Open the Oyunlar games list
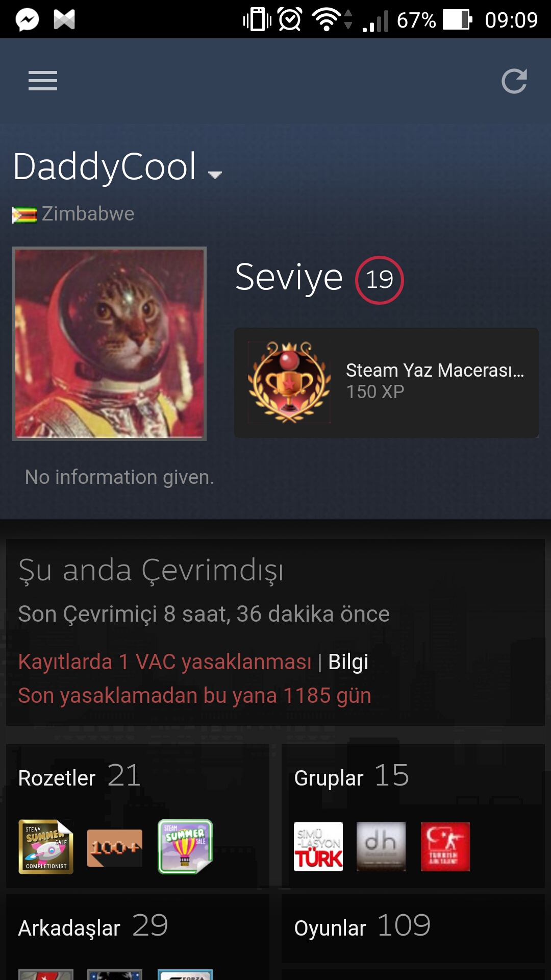Viewport: 551px width, 980px height. click(x=362, y=926)
